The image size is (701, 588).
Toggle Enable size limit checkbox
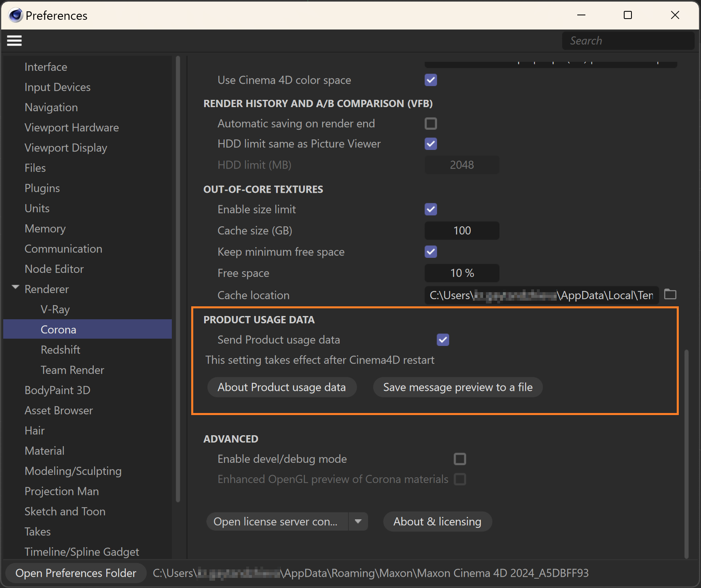tap(431, 209)
